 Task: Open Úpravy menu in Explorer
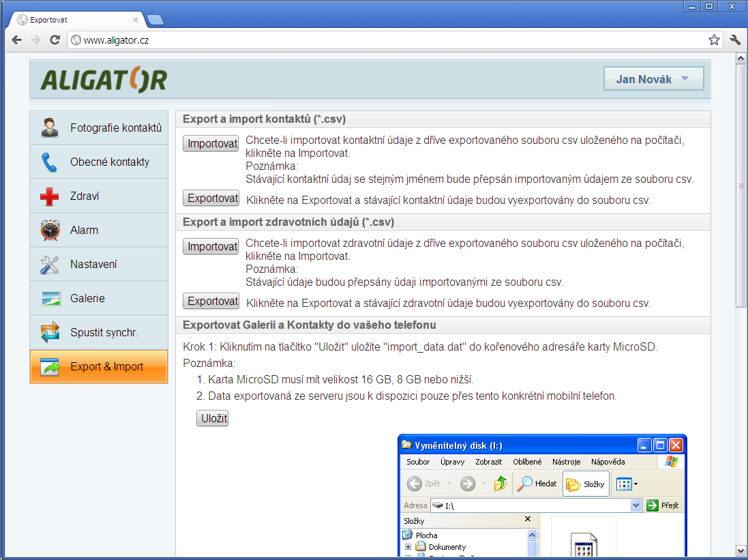(452, 462)
